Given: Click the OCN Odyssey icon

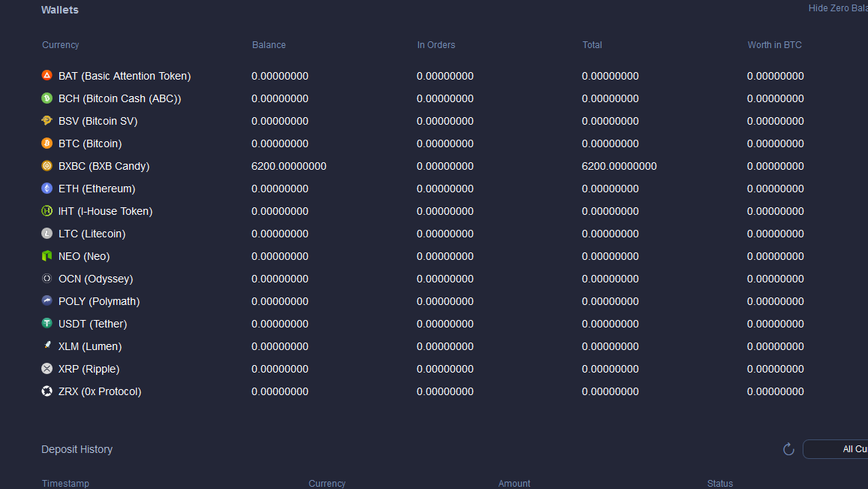Looking at the screenshot, I should pyautogui.click(x=47, y=278).
